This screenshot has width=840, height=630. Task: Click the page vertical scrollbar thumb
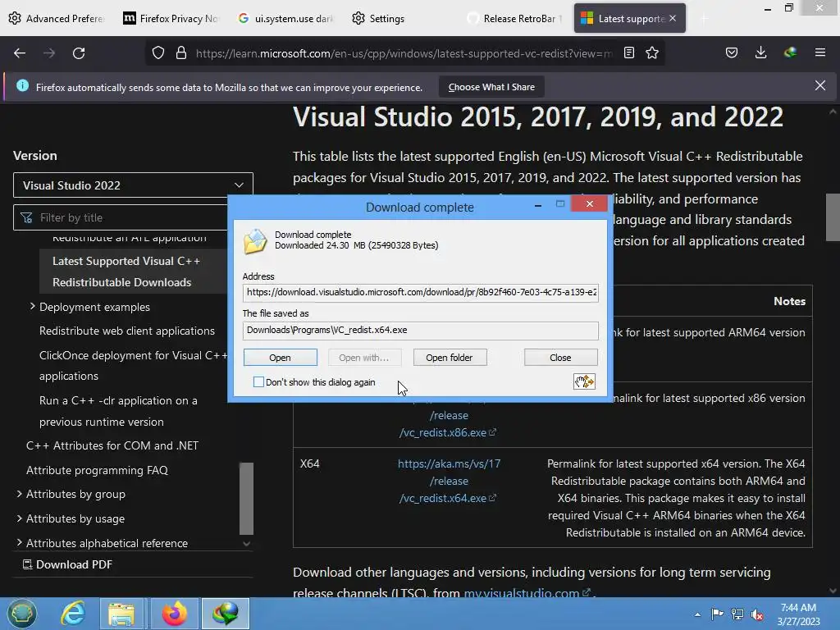pos(833,217)
